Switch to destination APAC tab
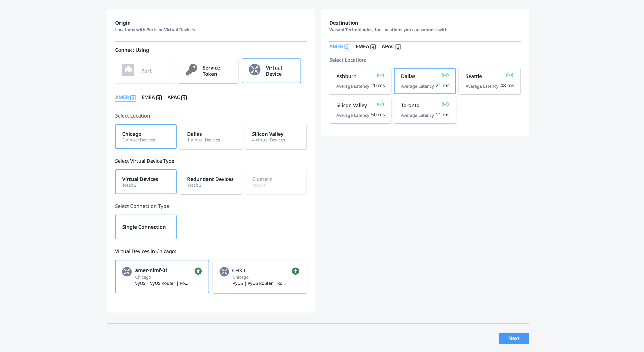Viewport: 644px width, 352px height. (391, 47)
